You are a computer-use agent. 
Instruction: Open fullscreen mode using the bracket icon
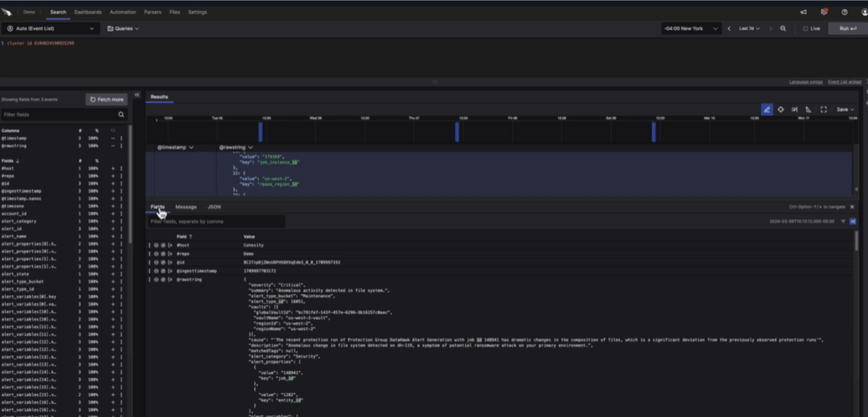(x=822, y=110)
